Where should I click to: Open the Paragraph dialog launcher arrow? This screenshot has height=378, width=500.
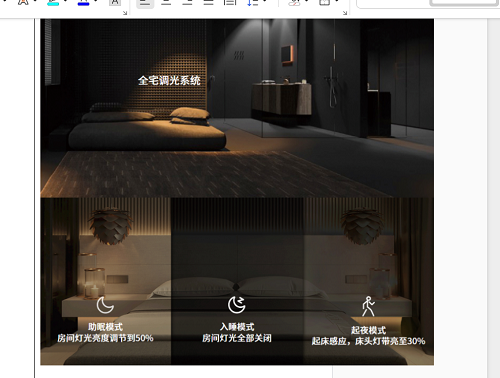pos(345,13)
